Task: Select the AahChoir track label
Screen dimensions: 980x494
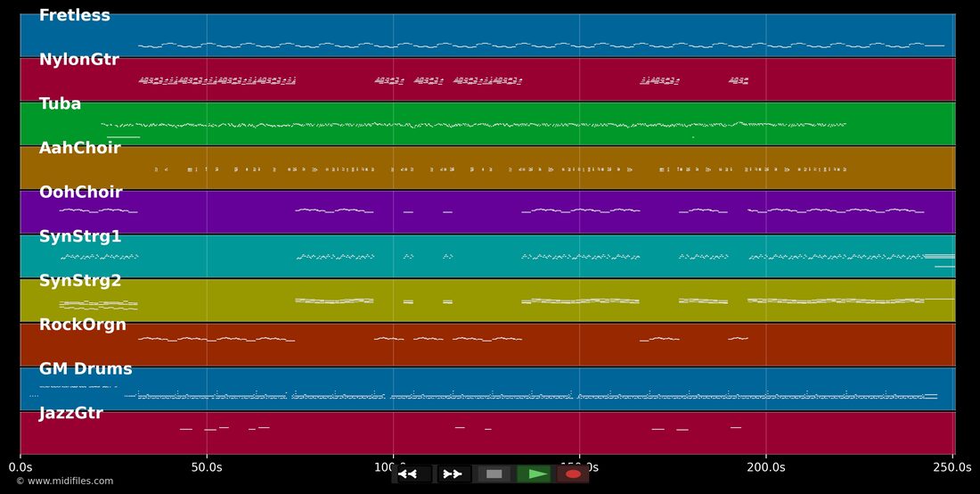Action: point(79,148)
